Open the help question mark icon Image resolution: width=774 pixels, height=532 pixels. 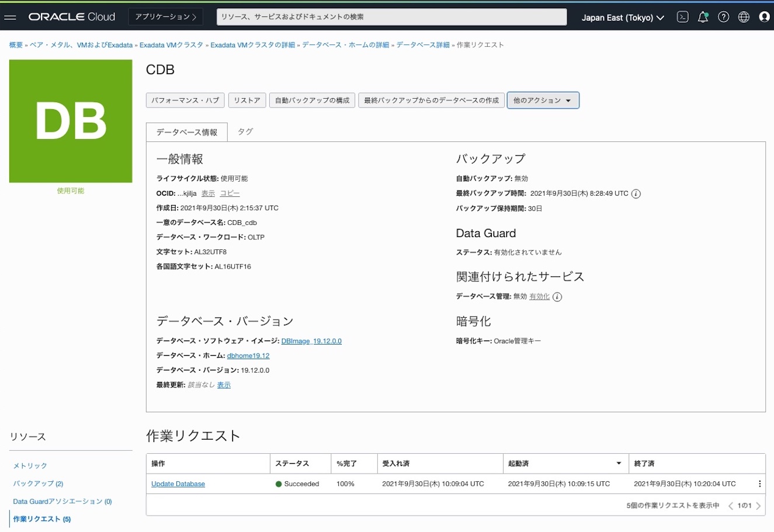click(x=723, y=17)
